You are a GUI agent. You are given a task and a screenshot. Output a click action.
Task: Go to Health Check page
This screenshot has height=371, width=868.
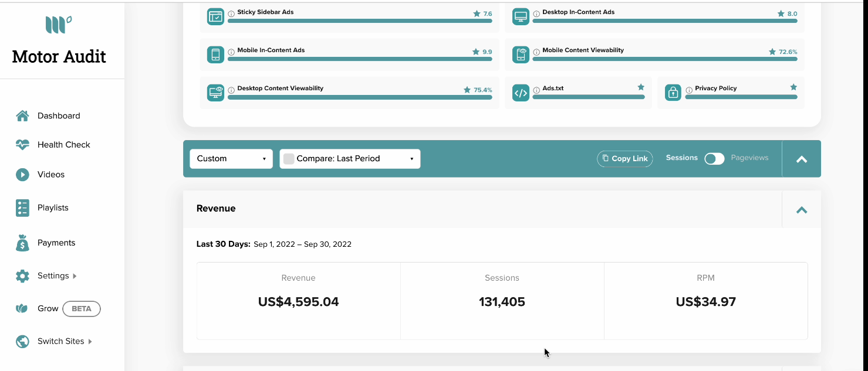click(63, 145)
